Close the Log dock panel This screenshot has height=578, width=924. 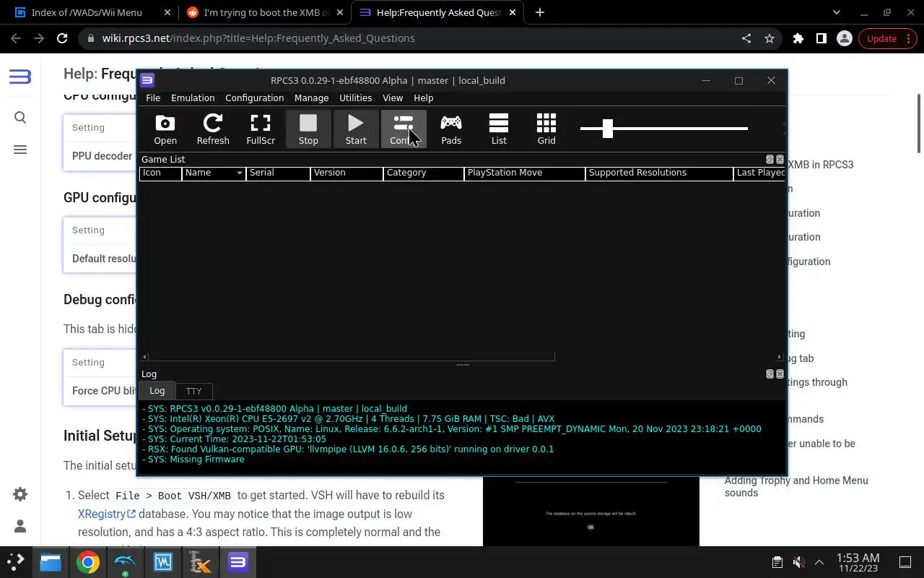780,374
